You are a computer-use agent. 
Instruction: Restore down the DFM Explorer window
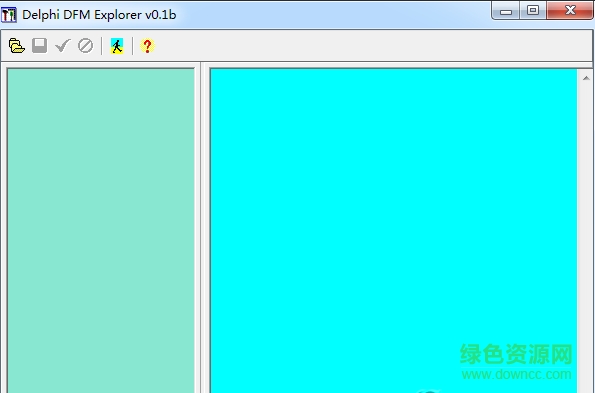click(533, 11)
